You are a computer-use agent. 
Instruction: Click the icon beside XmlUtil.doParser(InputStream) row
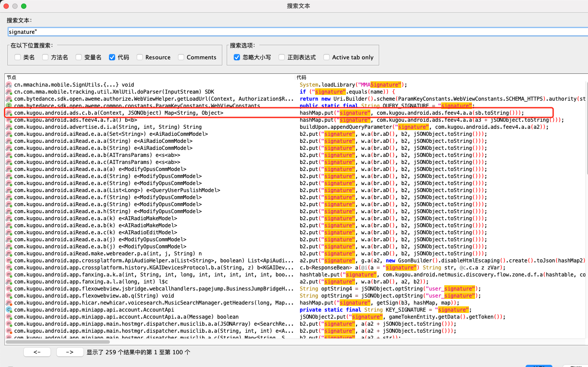tap(9, 92)
